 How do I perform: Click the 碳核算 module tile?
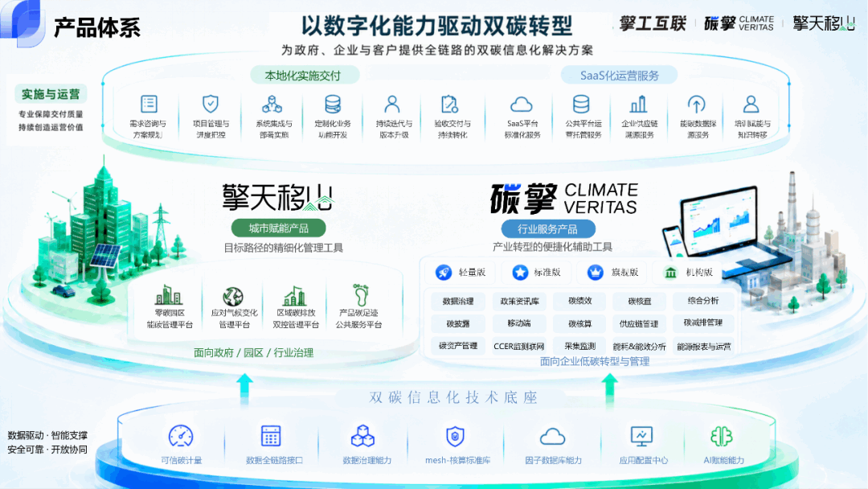579,323
